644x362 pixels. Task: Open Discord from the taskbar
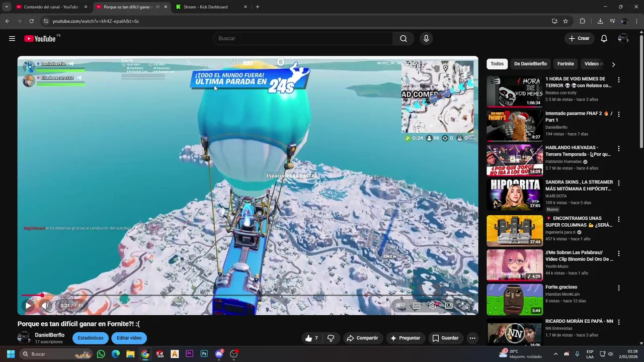coord(219,354)
